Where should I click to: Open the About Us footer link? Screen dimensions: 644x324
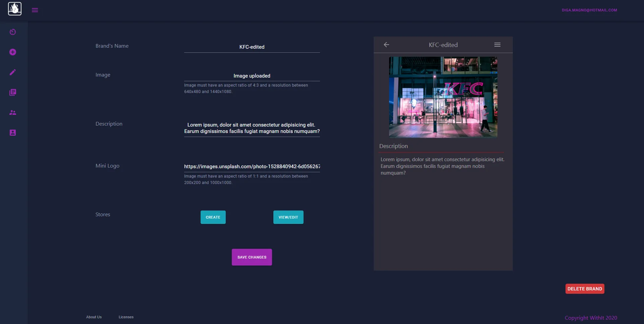pyautogui.click(x=94, y=317)
